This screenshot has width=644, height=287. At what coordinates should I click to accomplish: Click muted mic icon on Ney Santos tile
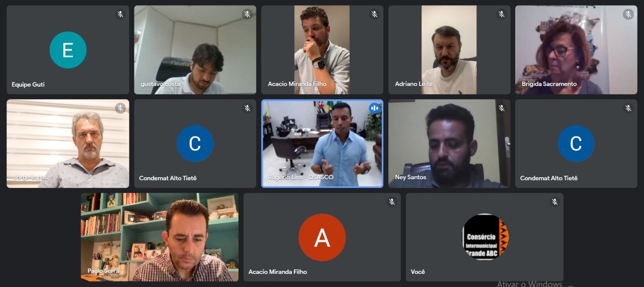click(501, 108)
